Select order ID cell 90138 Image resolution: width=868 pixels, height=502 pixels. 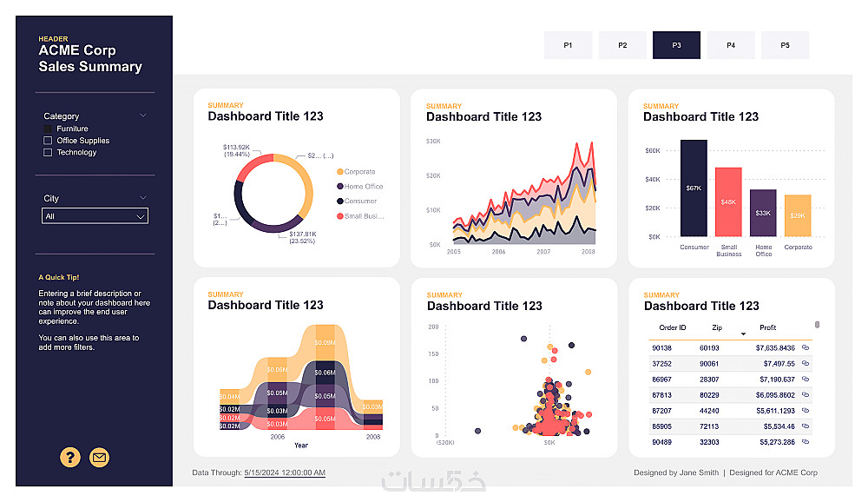(x=661, y=348)
